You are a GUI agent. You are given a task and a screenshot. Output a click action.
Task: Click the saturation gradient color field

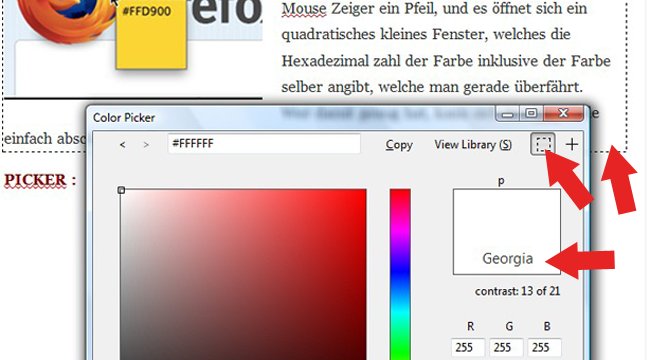pyautogui.click(x=243, y=274)
